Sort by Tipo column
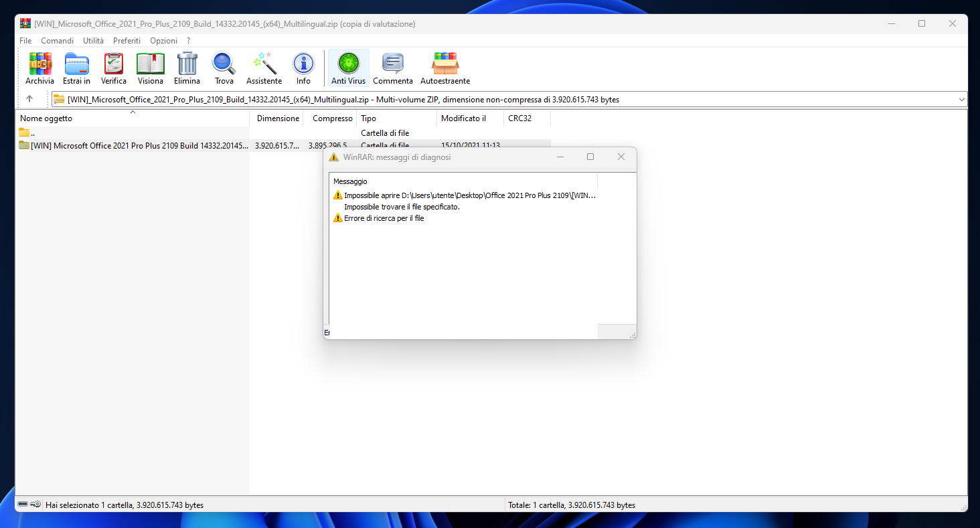980x528 pixels. tap(397, 118)
